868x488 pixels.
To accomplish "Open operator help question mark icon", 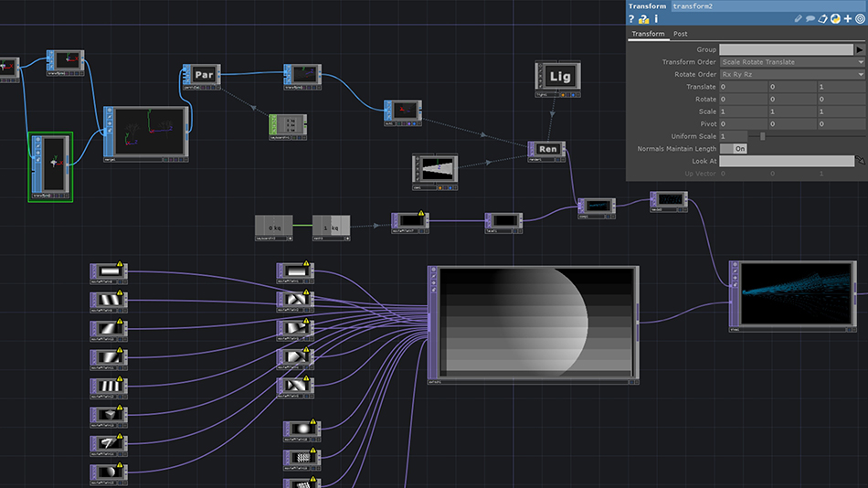I will pos(631,19).
